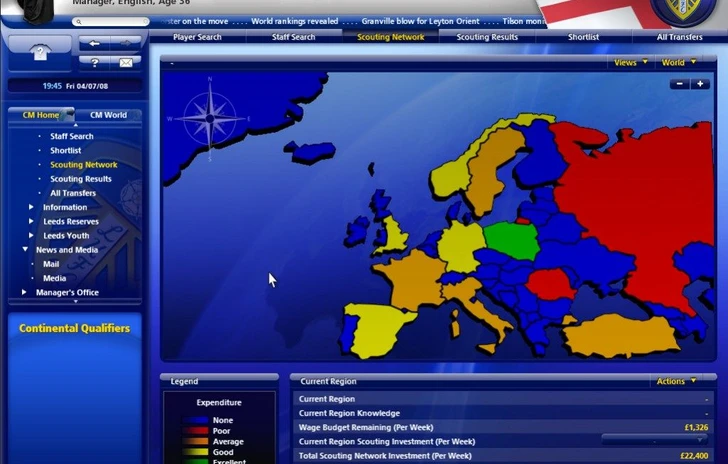Click the date and time display
728x464 pixels.
click(x=75, y=86)
